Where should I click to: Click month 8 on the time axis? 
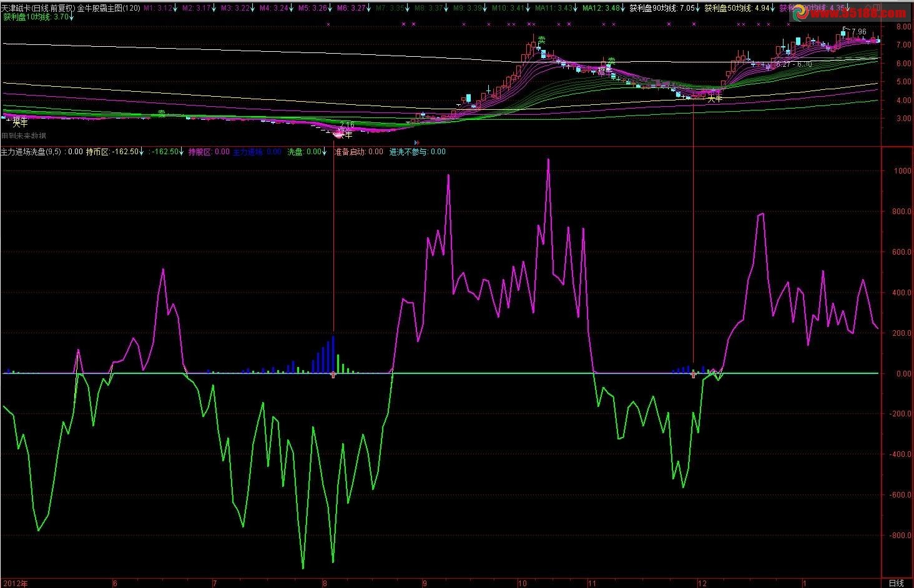(x=324, y=584)
